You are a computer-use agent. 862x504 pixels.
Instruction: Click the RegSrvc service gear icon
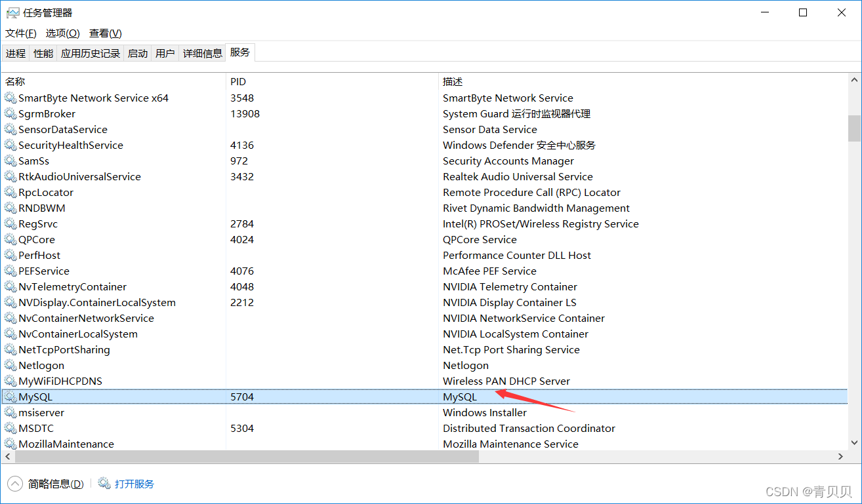pyautogui.click(x=10, y=224)
